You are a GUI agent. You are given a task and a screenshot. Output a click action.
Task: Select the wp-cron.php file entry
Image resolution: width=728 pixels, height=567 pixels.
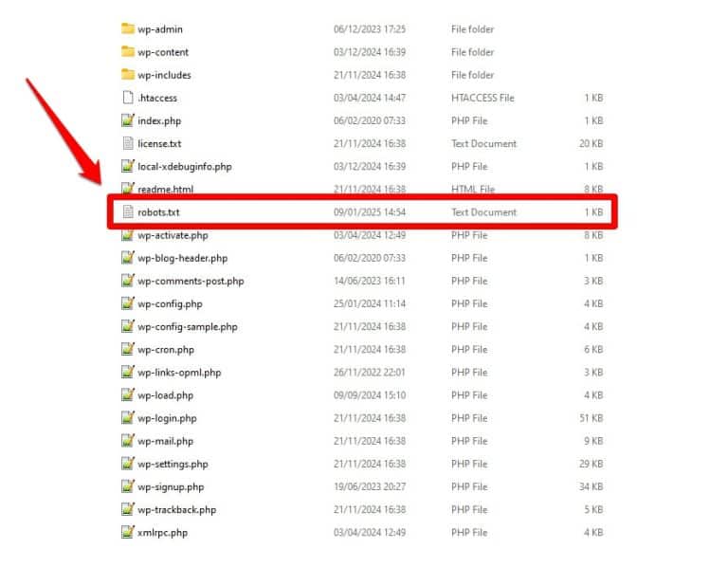pos(165,350)
